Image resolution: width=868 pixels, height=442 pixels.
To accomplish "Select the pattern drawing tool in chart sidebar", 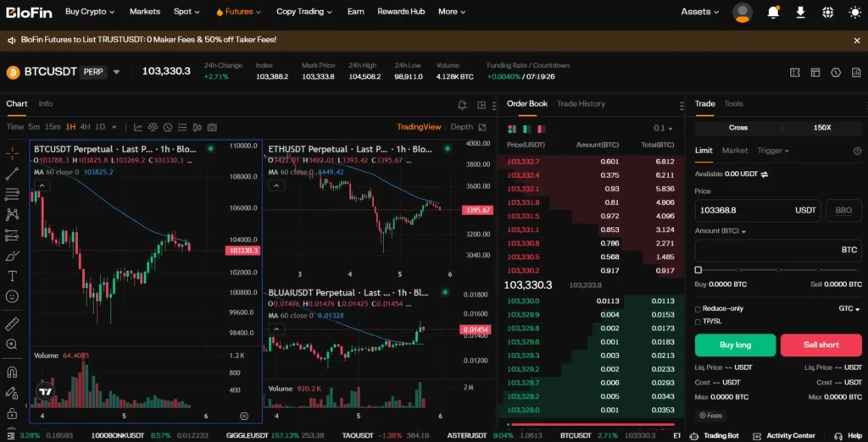I will [x=12, y=214].
